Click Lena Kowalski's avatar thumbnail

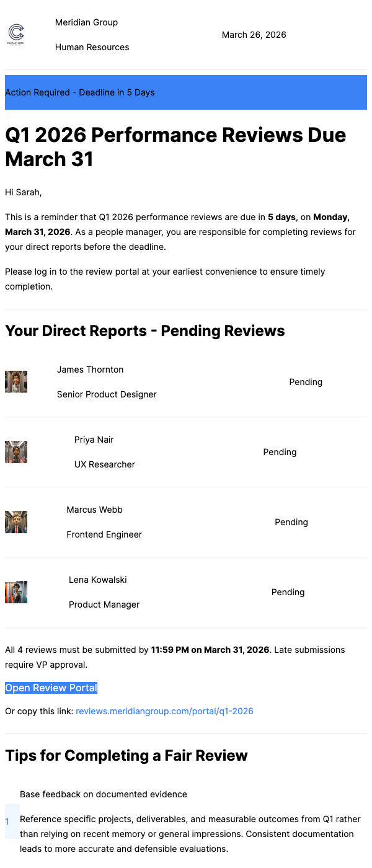pos(15,592)
